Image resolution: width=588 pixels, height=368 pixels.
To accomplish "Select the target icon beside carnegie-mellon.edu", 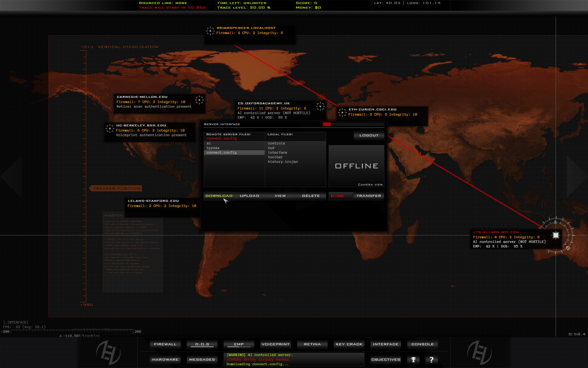I will (x=199, y=100).
